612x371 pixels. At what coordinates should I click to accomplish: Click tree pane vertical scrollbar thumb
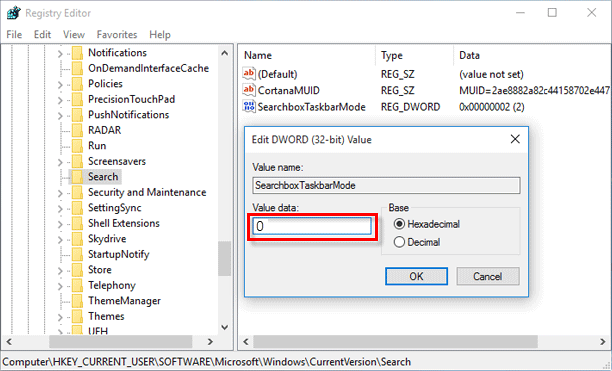pos(224,259)
